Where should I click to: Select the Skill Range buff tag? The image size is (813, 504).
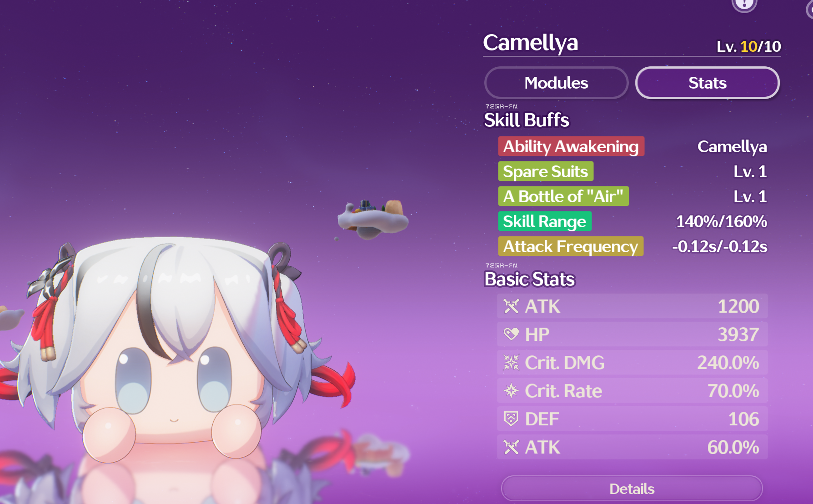pos(545,221)
